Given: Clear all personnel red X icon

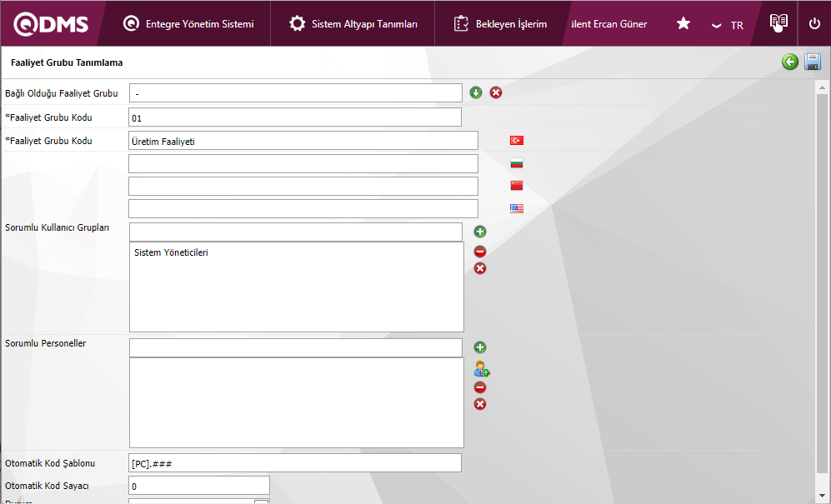Looking at the screenshot, I should pos(479,404).
